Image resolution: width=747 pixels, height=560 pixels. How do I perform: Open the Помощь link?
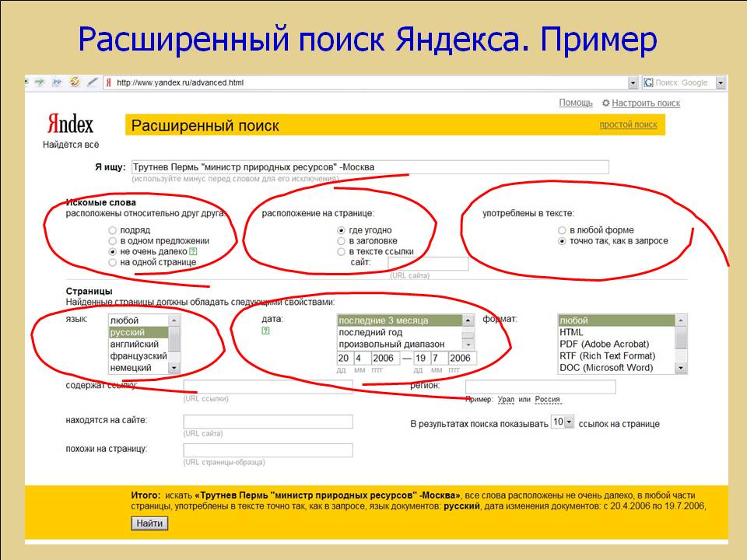[576, 103]
